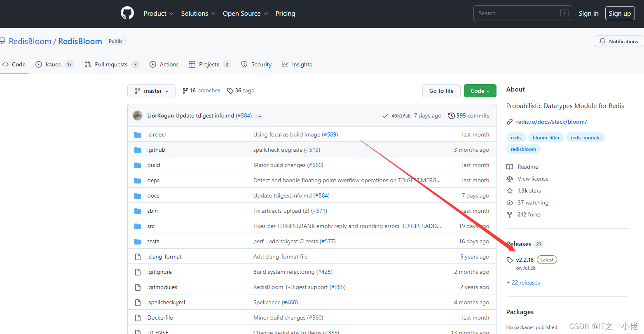Open the src folder icon
644x334 pixels.
tap(138, 226)
